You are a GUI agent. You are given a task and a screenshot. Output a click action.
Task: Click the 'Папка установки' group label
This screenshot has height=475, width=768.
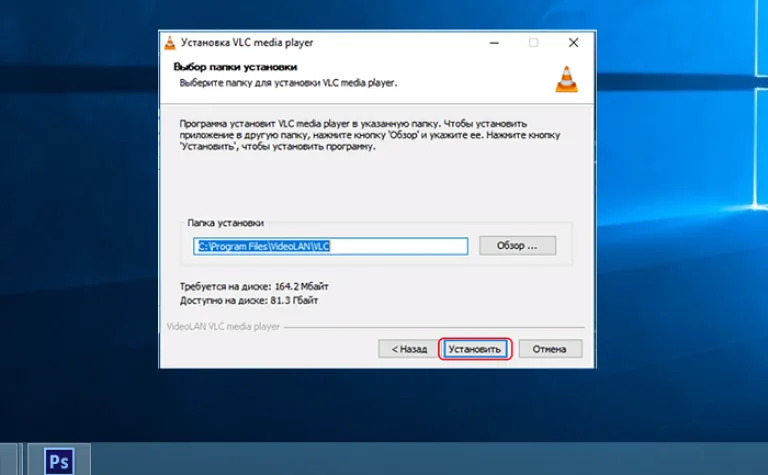click(x=225, y=223)
